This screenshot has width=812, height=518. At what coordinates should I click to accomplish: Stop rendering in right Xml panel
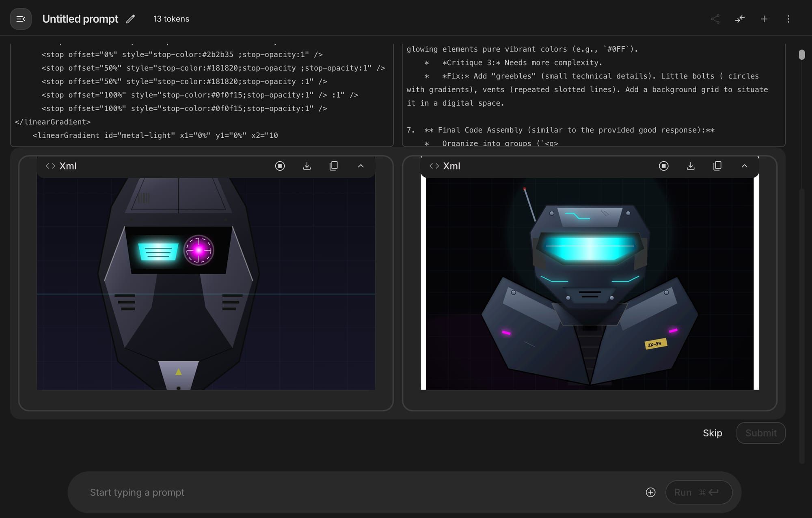(x=663, y=166)
